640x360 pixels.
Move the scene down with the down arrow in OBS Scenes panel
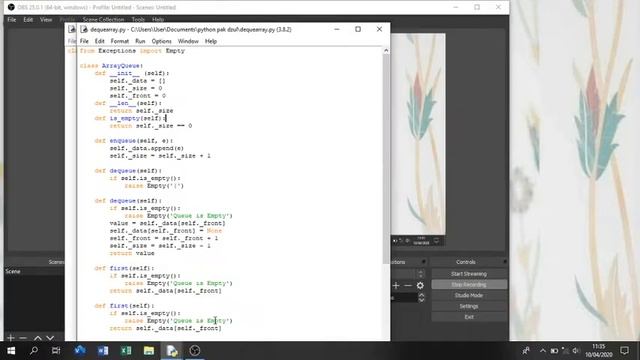click(50, 338)
